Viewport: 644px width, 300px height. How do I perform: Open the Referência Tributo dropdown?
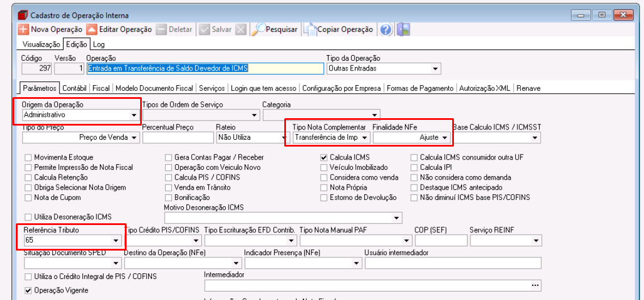[x=115, y=240]
